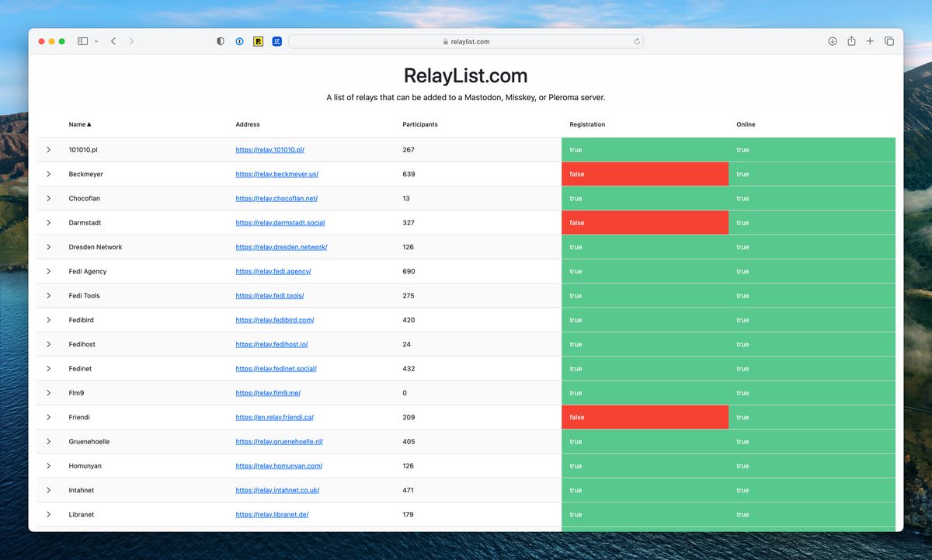Expand the Fedi Agency row

pyautogui.click(x=48, y=271)
